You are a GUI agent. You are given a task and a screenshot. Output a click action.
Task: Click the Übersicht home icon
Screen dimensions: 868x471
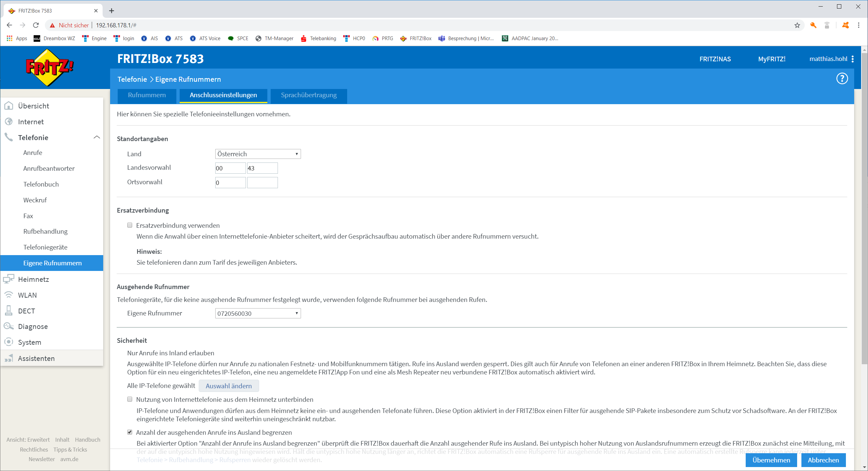(9, 106)
